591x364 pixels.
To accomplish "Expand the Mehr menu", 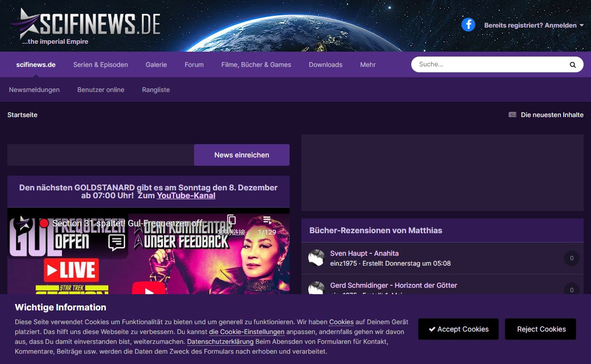I will point(368,64).
